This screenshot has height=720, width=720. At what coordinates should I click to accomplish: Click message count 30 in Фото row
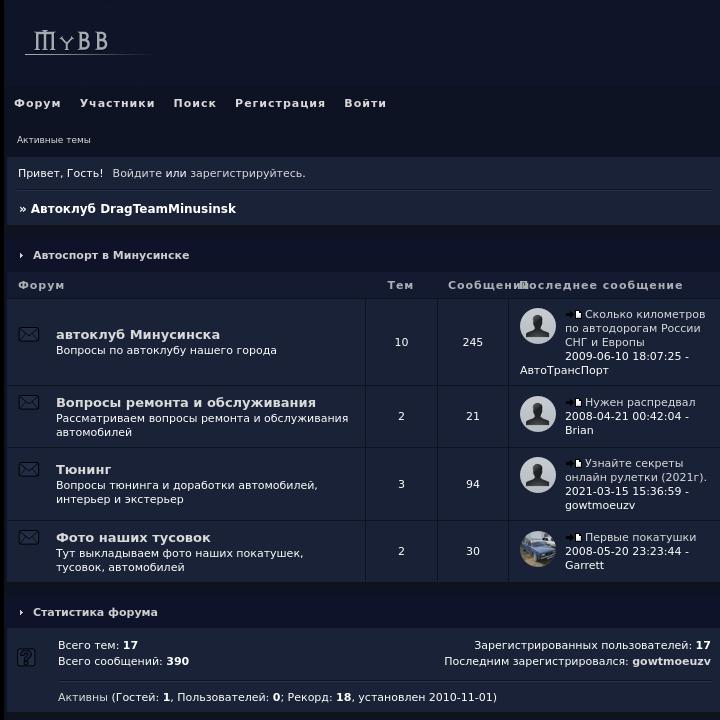pyautogui.click(x=472, y=551)
